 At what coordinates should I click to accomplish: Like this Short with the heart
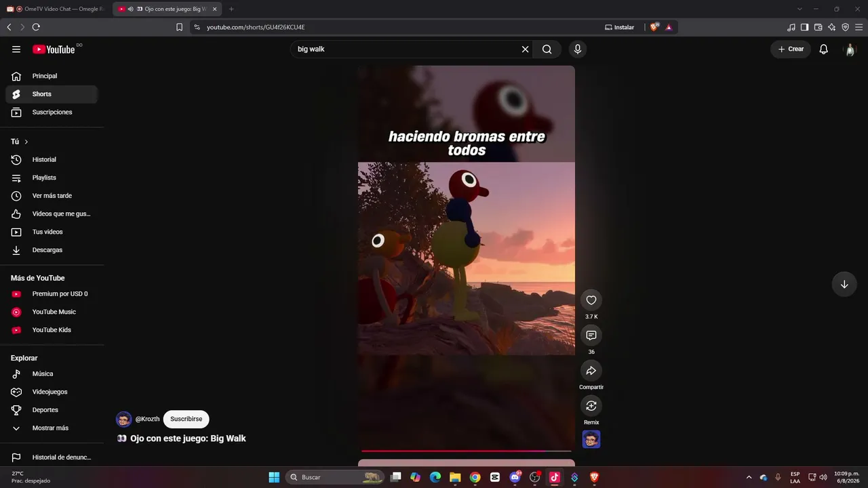(591, 300)
